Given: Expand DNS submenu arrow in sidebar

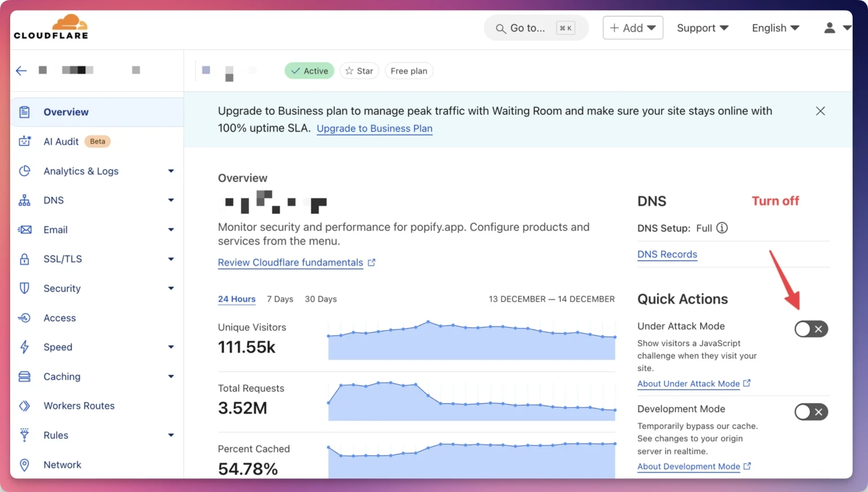Looking at the screenshot, I should 171,200.
